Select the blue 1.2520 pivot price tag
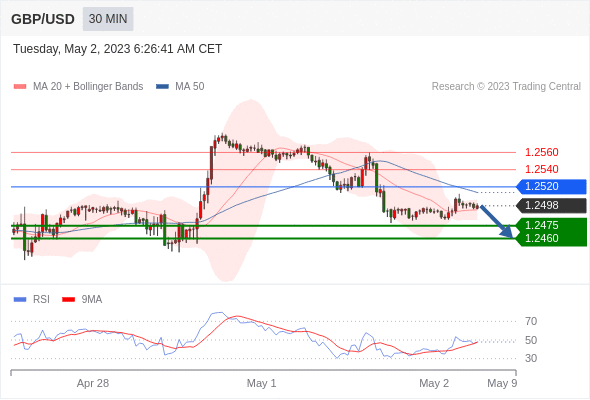This screenshot has width=590, height=400. tap(552, 187)
